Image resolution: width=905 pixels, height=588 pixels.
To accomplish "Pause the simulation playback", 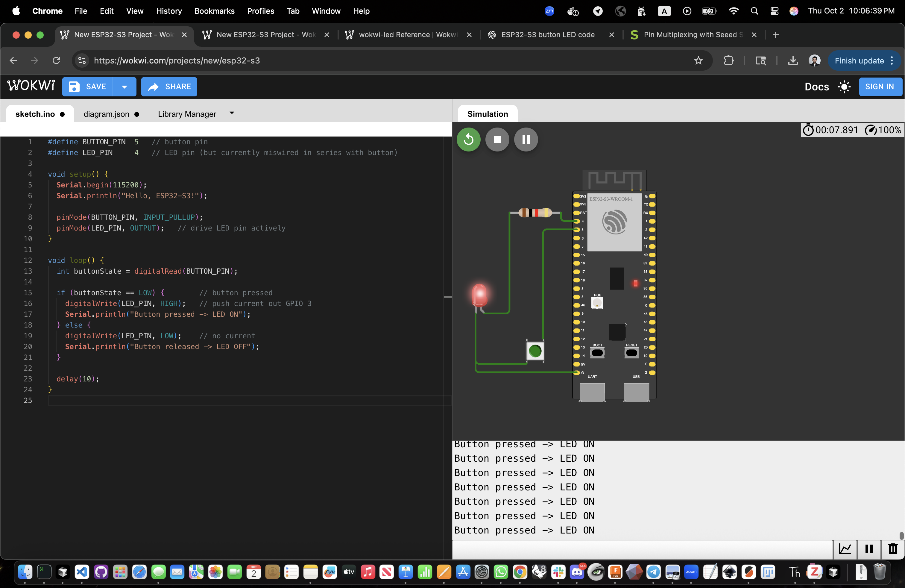I will [x=526, y=140].
